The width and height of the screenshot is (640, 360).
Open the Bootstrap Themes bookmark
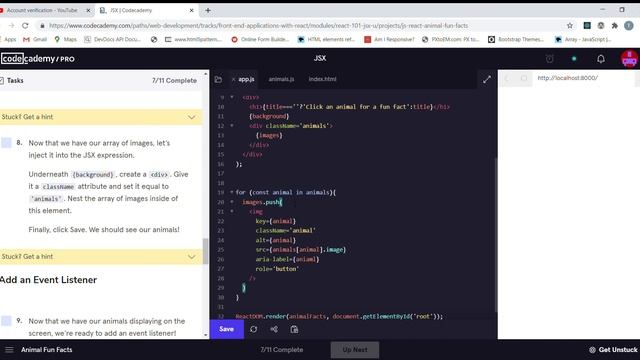point(516,40)
